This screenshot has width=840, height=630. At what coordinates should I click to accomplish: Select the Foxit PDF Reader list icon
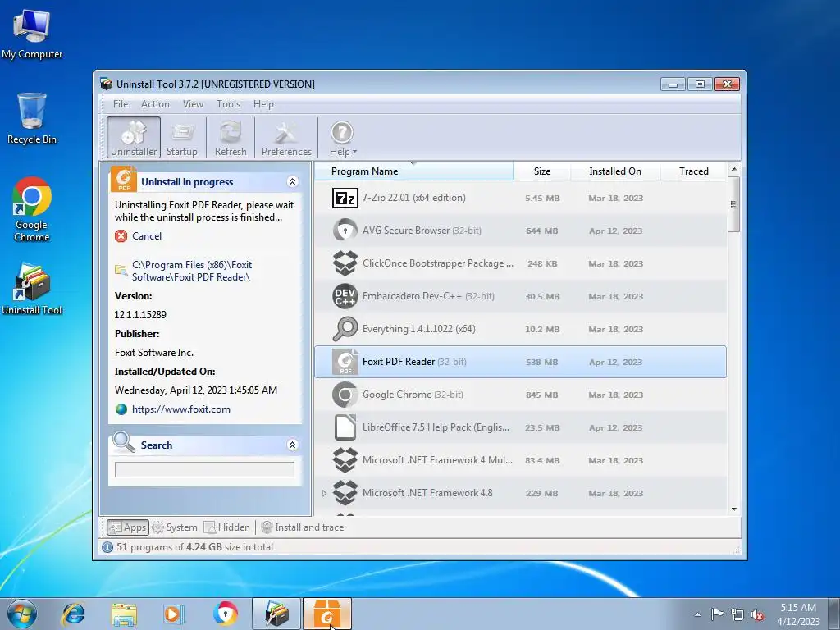pyautogui.click(x=345, y=362)
